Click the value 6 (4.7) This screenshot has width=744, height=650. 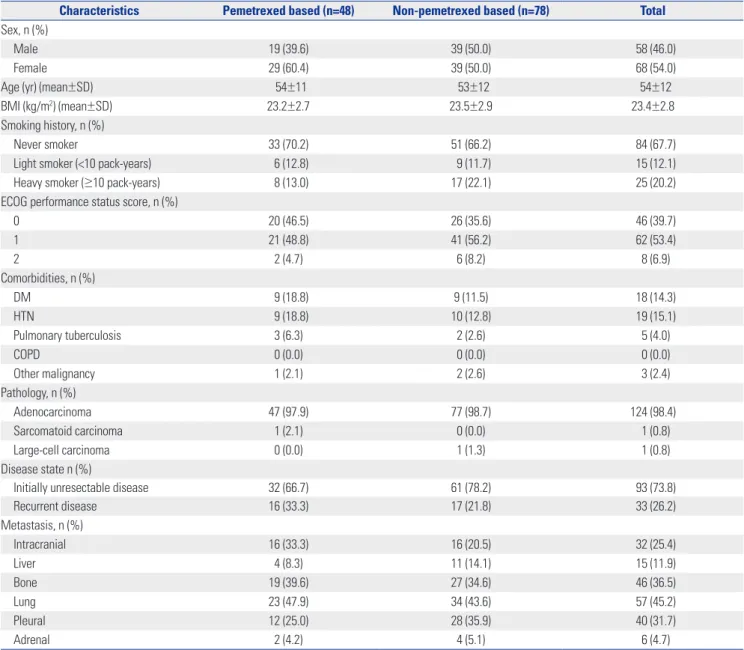pos(656,640)
